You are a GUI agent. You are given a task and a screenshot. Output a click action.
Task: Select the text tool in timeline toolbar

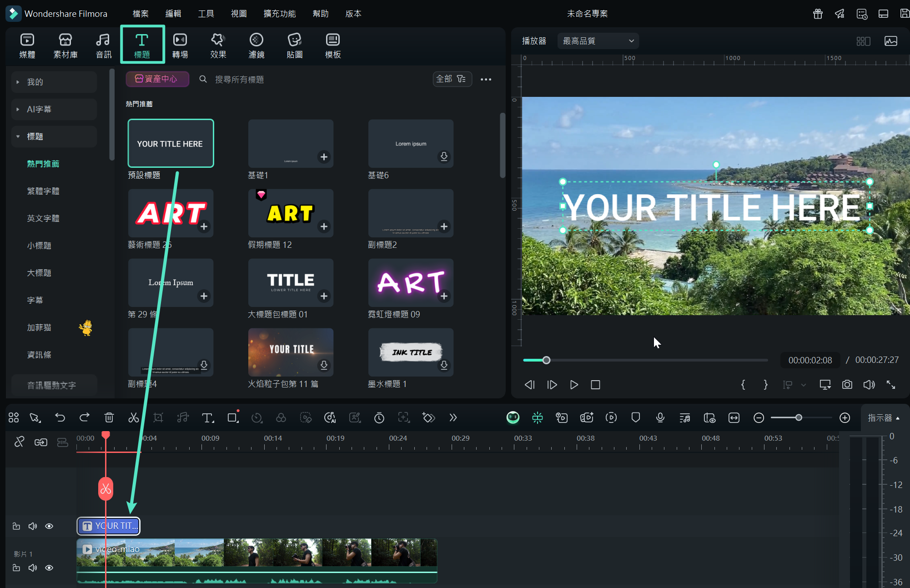click(208, 417)
